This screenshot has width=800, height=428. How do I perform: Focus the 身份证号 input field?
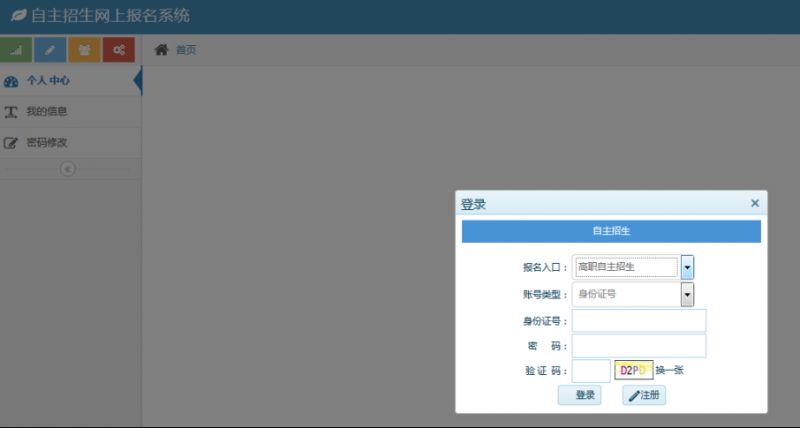click(x=639, y=321)
